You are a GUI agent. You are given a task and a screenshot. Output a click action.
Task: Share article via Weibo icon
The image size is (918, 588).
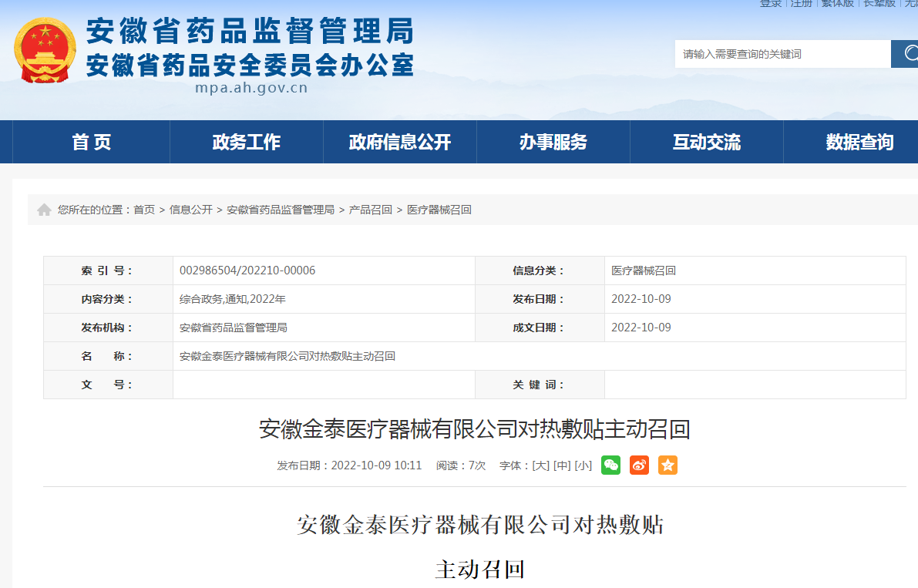point(639,465)
